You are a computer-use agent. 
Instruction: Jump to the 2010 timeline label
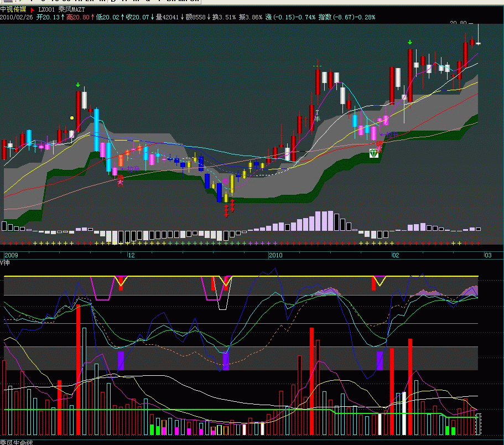[276, 255]
